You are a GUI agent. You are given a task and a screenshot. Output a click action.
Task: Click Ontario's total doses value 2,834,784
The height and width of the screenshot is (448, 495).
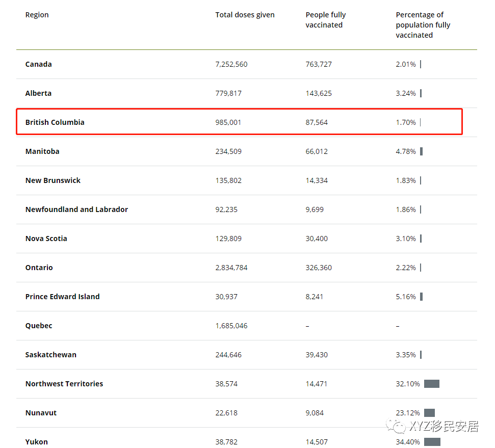pyautogui.click(x=231, y=268)
